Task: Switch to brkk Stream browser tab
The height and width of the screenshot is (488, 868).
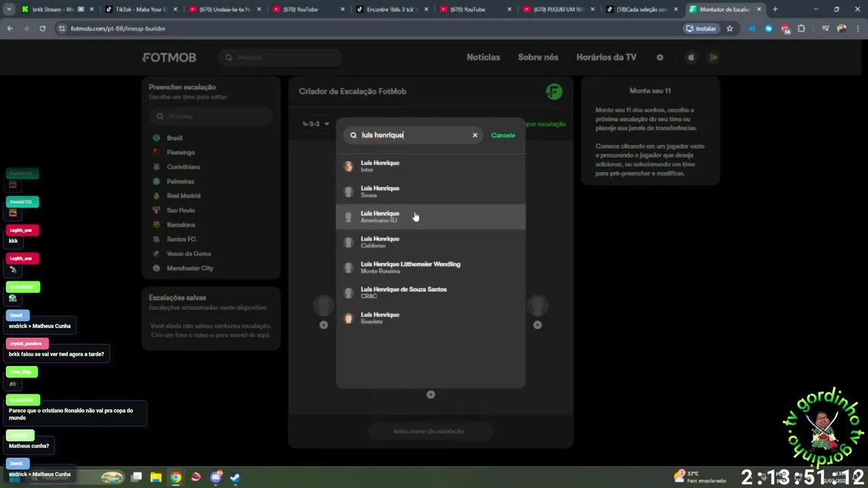Action: [x=57, y=9]
